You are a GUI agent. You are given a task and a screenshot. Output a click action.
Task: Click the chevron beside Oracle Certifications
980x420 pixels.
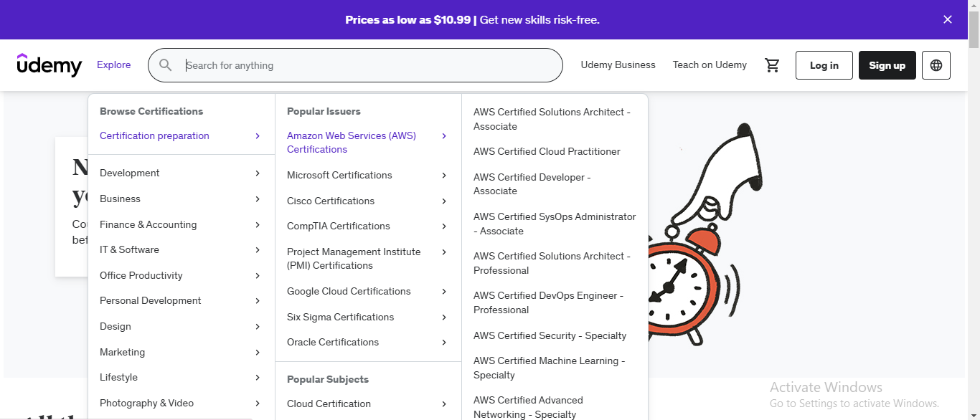tap(444, 343)
